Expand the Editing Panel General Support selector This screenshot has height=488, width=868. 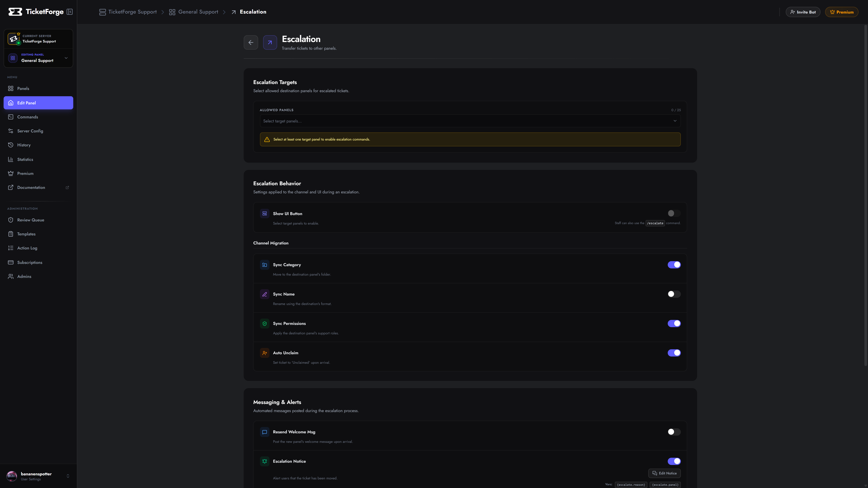point(38,58)
